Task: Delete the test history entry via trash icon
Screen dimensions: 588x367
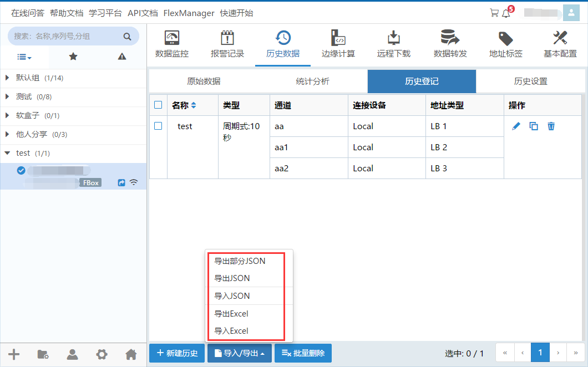Action: coord(551,126)
